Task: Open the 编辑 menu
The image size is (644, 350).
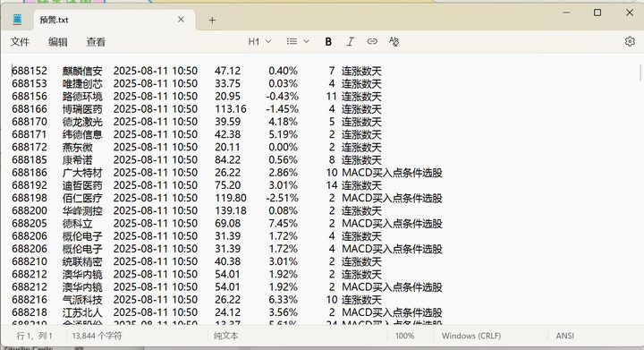Action: pos(57,42)
